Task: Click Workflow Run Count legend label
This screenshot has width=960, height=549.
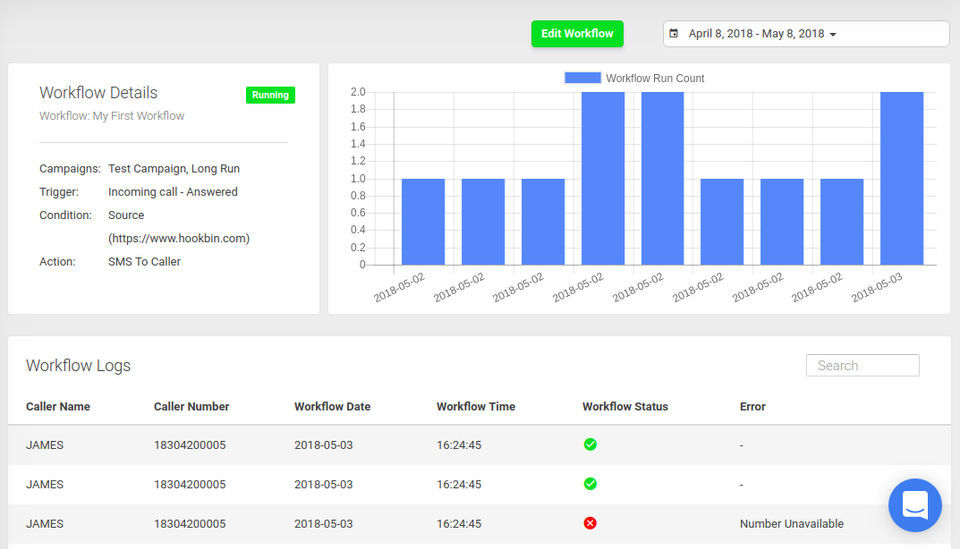Action: (655, 78)
